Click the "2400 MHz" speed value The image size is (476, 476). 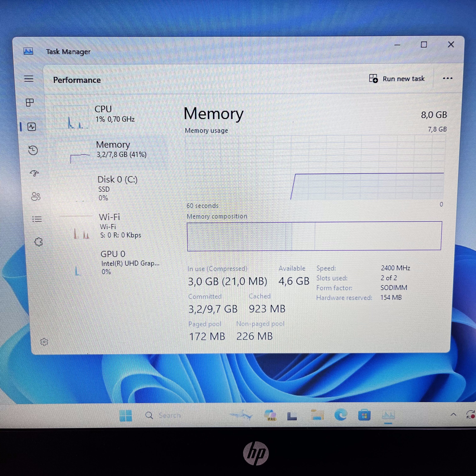(x=395, y=268)
